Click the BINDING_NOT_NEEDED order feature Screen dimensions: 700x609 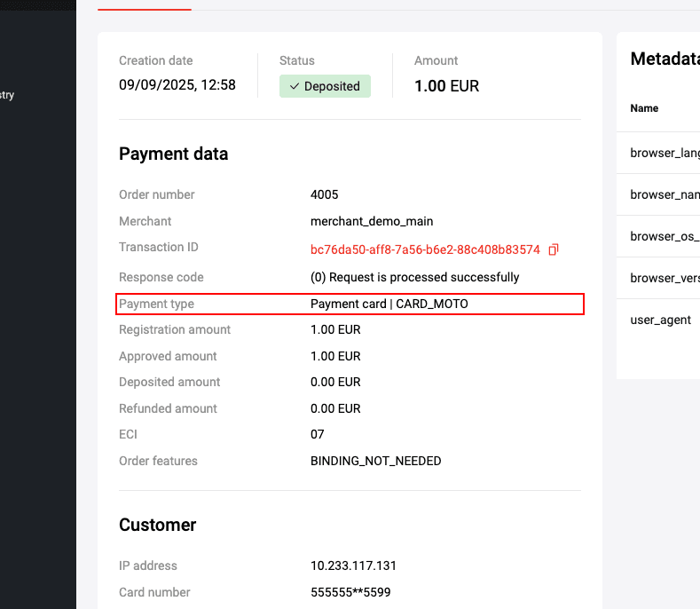(375, 461)
